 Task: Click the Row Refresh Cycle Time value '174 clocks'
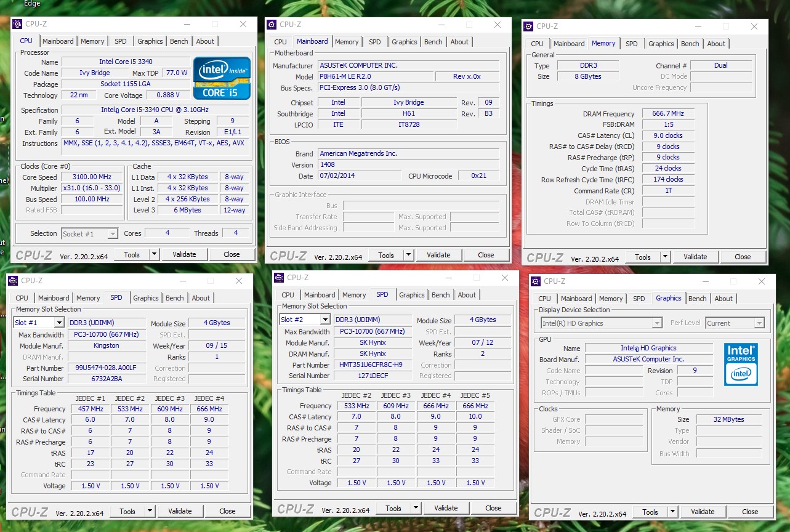668,180
